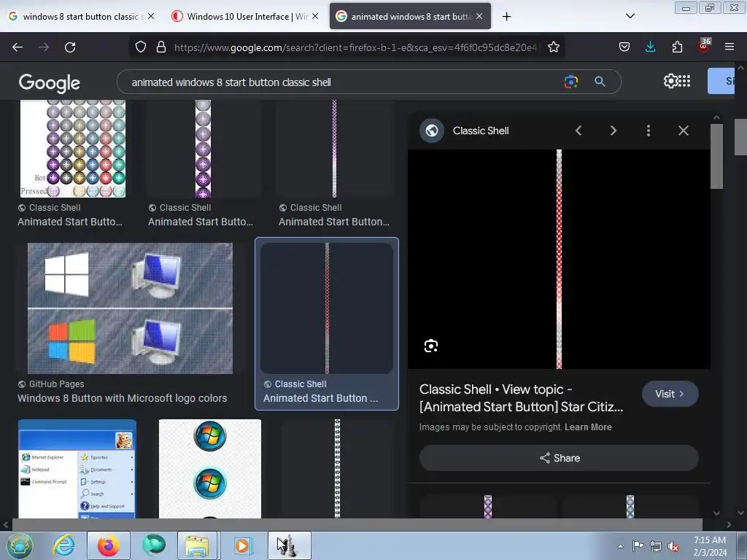Go to Google home via logo
The width and height of the screenshot is (747, 560).
click(x=49, y=83)
